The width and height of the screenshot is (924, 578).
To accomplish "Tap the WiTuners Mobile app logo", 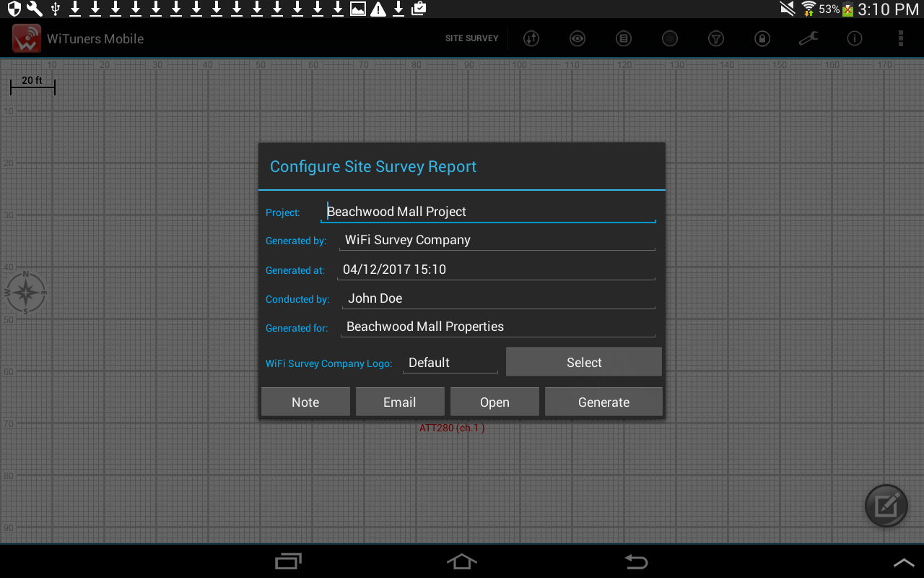I will coord(27,38).
